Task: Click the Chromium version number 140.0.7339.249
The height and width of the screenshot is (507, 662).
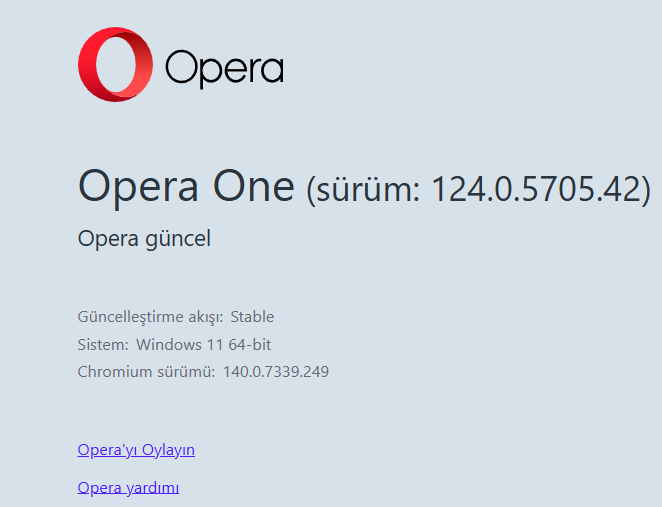Action: (x=276, y=372)
